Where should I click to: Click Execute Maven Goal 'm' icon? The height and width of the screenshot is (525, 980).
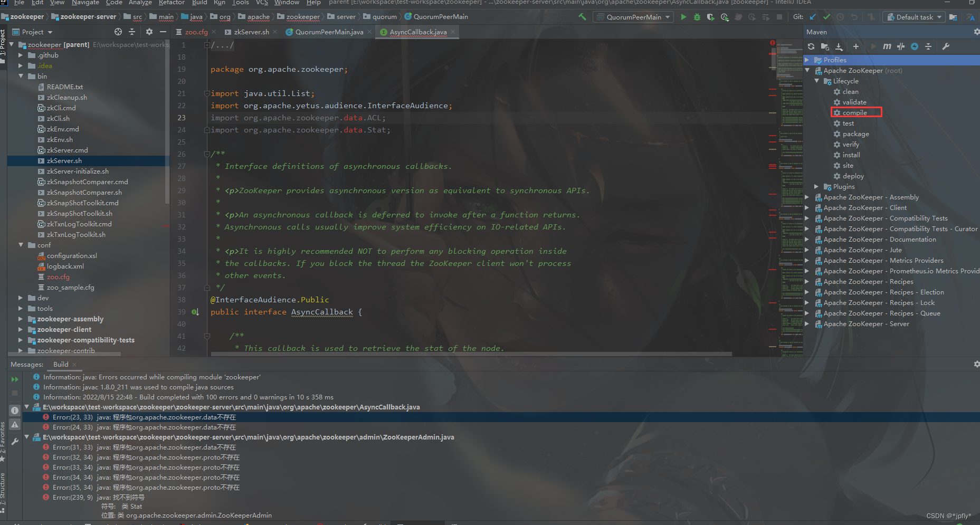887,46
